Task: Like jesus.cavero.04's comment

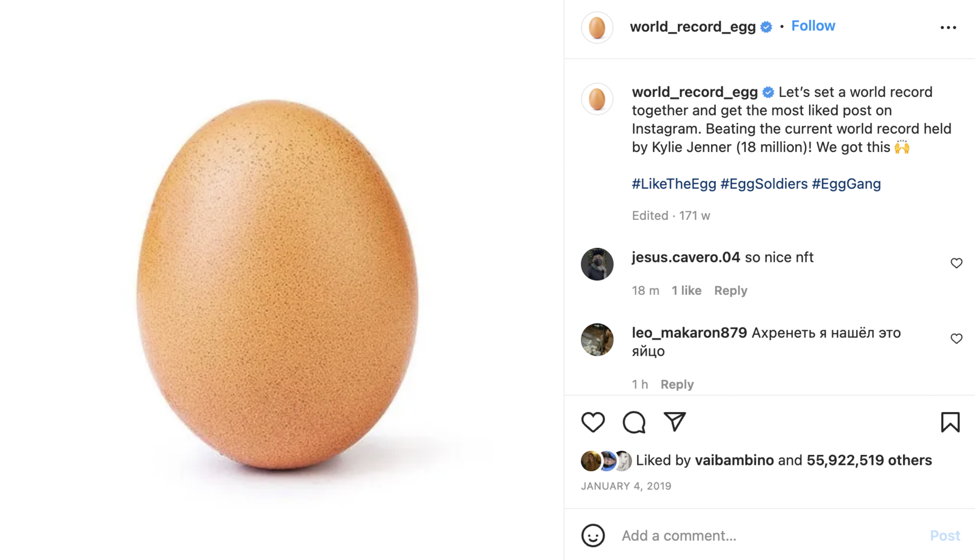Action: click(956, 263)
